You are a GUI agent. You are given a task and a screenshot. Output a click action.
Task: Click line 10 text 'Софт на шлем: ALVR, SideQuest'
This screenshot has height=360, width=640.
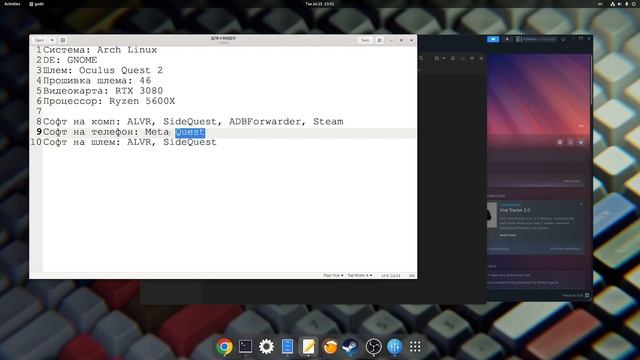(130, 142)
